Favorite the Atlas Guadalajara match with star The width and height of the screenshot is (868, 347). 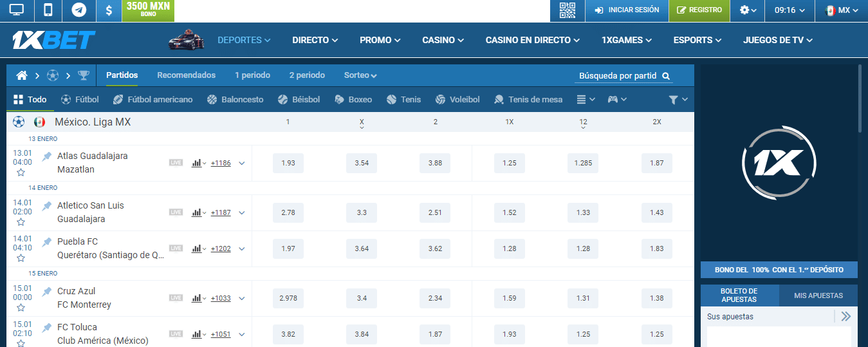click(x=21, y=173)
